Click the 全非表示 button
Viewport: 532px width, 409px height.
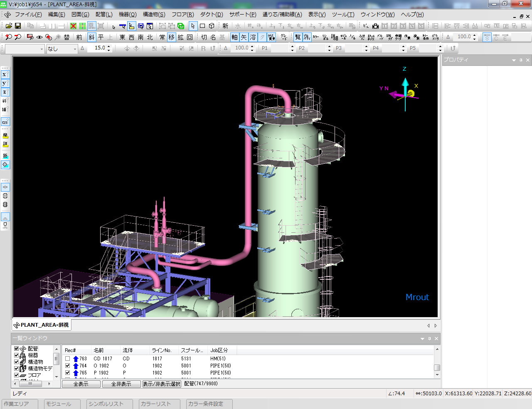pyautogui.click(x=121, y=384)
